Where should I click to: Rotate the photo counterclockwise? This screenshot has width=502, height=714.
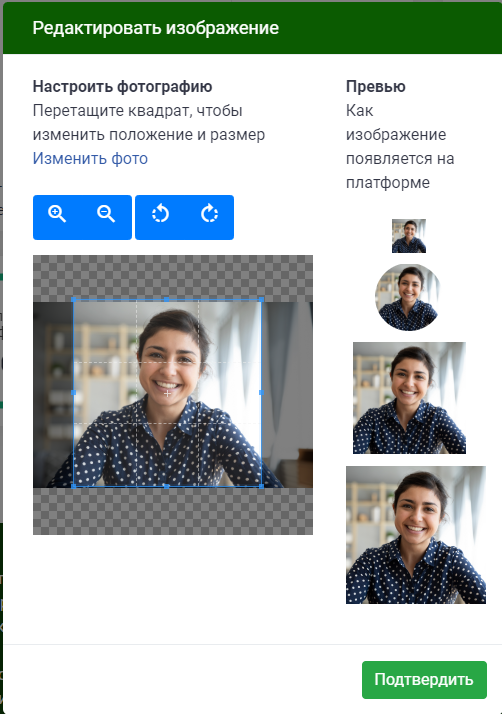[160, 214]
